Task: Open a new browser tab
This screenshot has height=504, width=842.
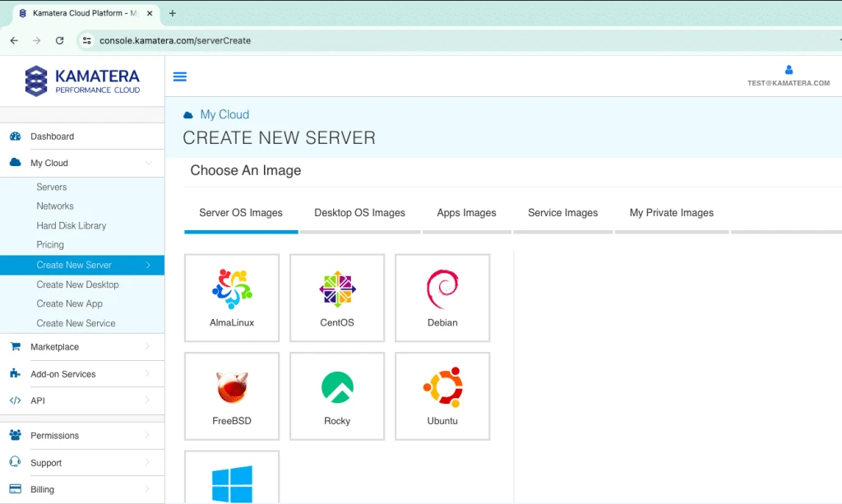Action: 173,13
